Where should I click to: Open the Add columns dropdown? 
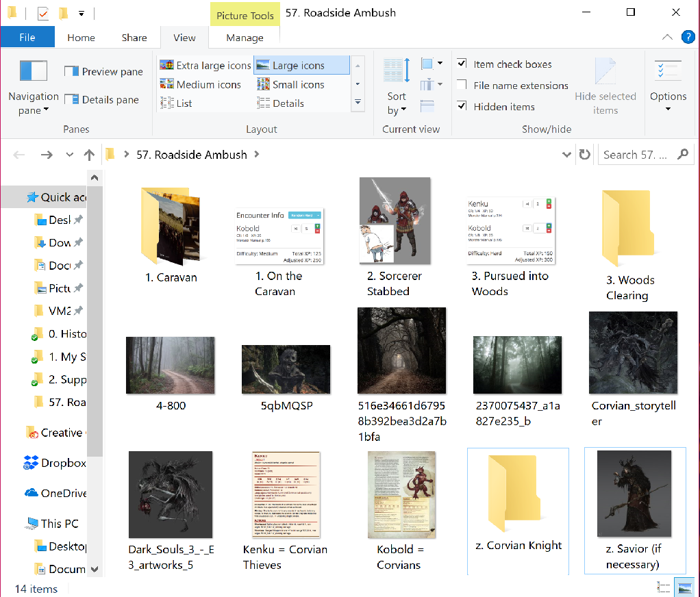click(432, 84)
